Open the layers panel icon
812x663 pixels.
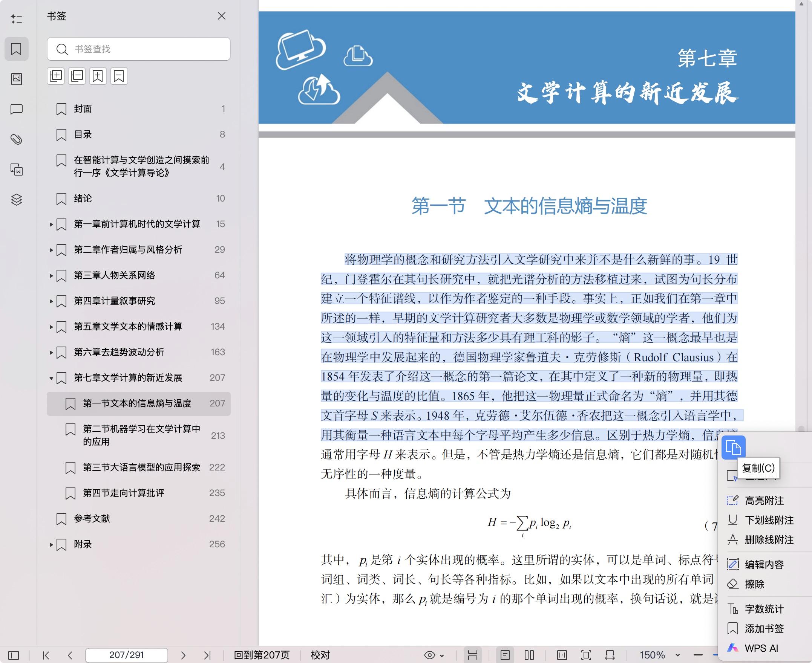tap(17, 199)
